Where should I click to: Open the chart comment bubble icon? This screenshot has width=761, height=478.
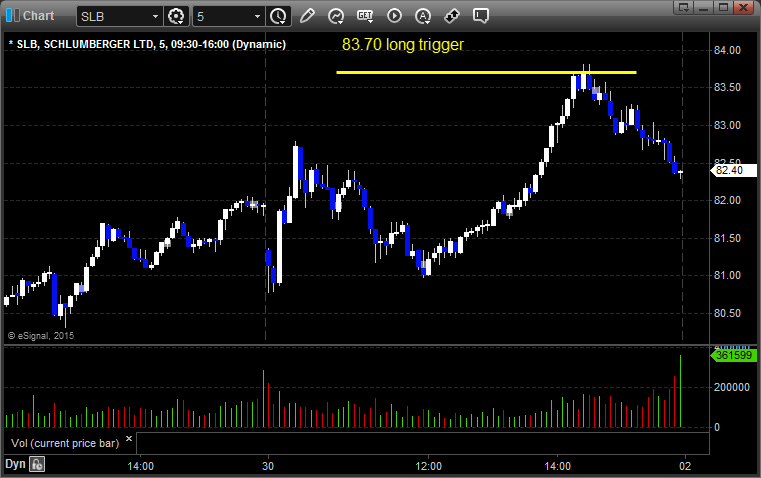(x=481, y=16)
